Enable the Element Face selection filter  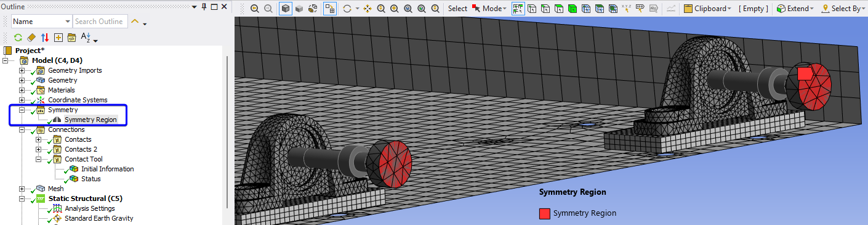[600, 9]
